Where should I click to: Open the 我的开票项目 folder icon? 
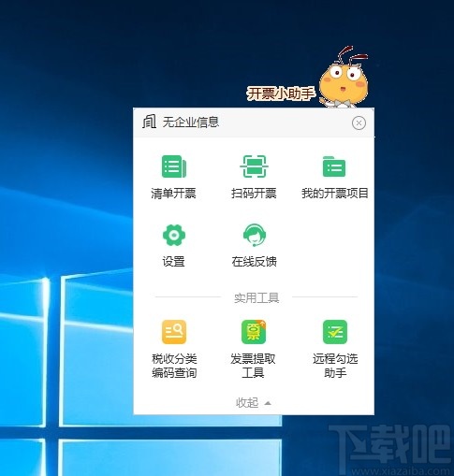pos(334,166)
